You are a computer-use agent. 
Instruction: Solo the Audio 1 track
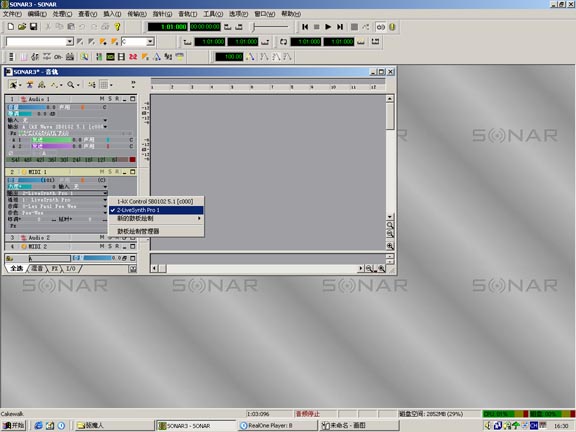(110, 99)
